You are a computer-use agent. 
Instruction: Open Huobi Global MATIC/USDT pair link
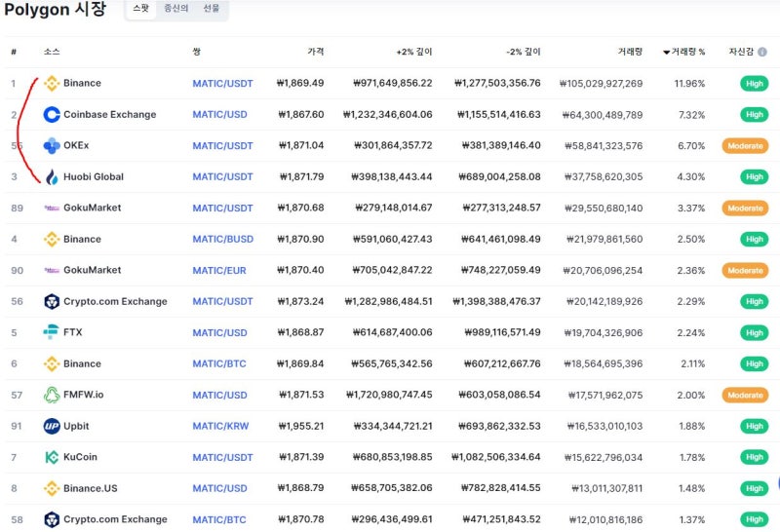222,176
